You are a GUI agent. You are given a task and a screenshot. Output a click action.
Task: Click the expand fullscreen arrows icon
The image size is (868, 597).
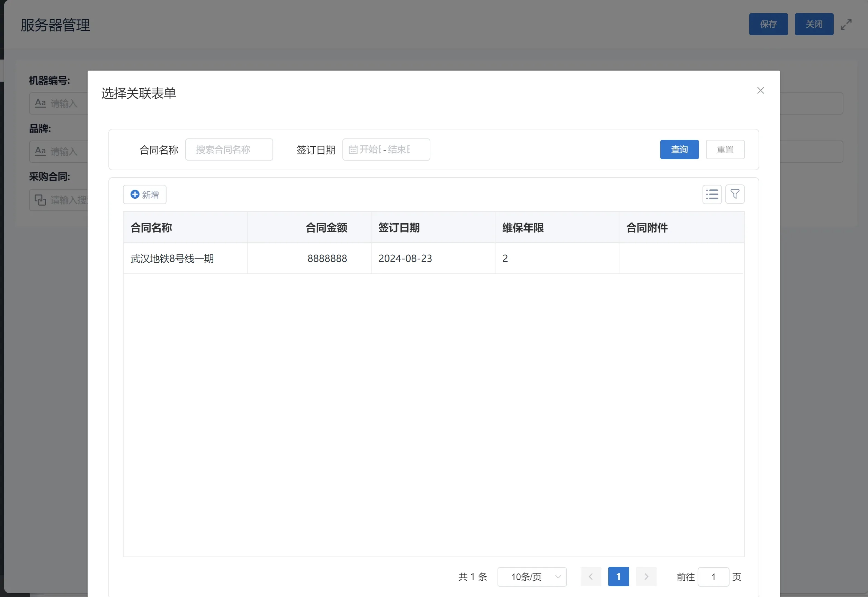point(846,25)
